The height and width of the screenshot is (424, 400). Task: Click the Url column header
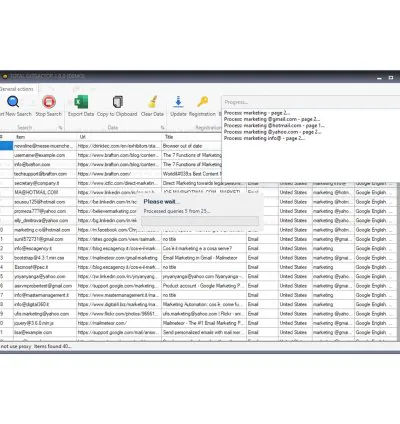pyautogui.click(x=119, y=137)
